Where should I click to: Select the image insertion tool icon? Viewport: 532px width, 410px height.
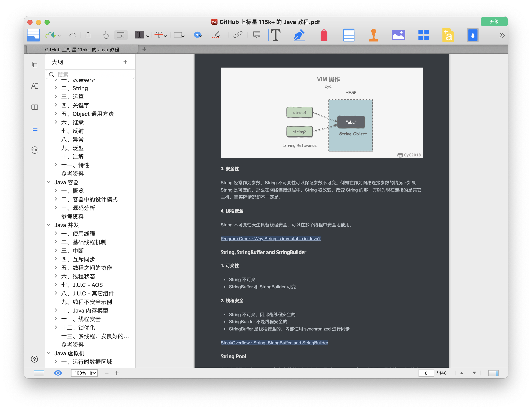coord(398,35)
